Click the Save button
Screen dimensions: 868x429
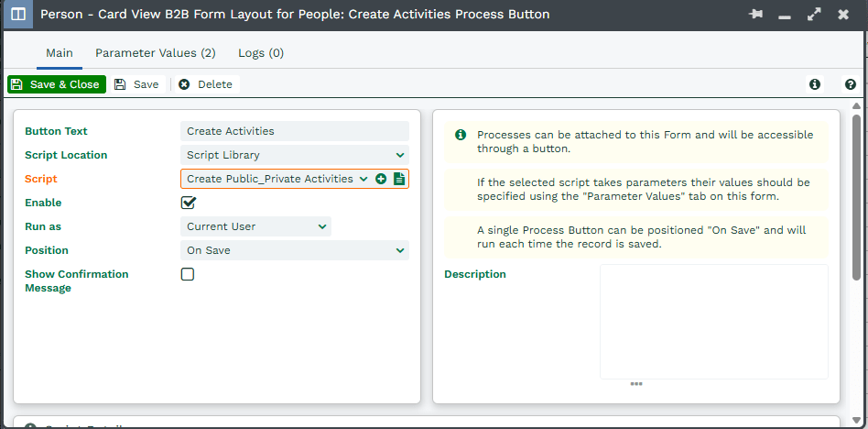137,84
